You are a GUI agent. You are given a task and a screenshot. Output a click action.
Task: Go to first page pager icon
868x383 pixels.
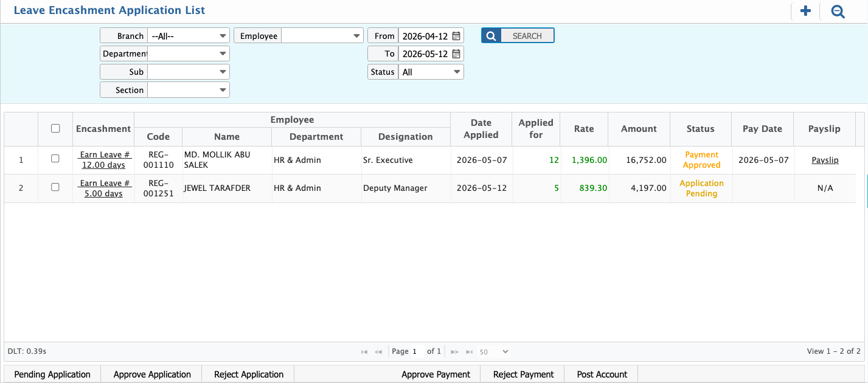364,351
